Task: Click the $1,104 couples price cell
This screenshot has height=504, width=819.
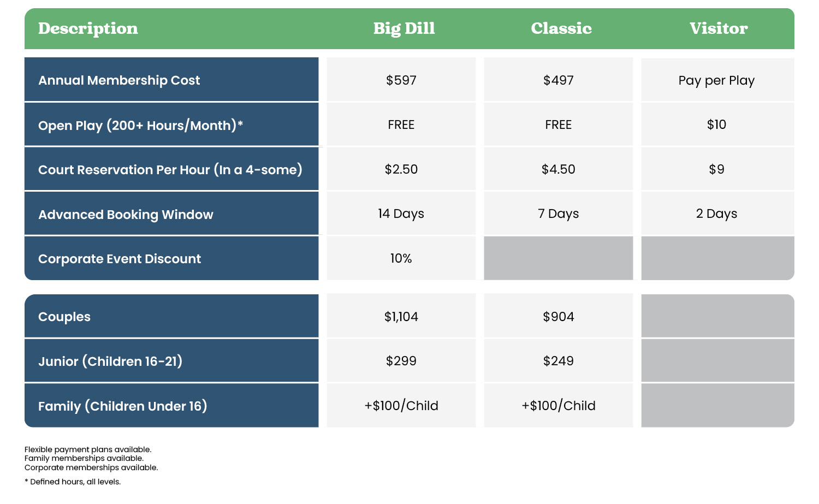Action: coord(401,317)
